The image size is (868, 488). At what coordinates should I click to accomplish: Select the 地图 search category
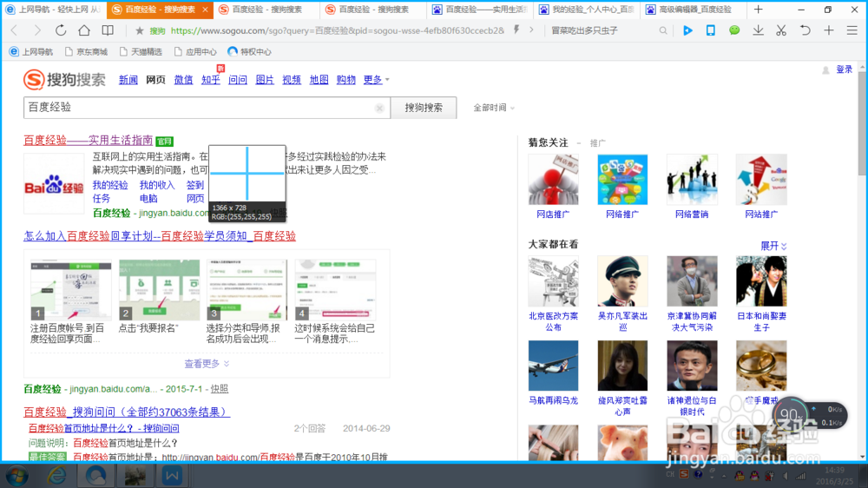pyautogui.click(x=319, y=80)
